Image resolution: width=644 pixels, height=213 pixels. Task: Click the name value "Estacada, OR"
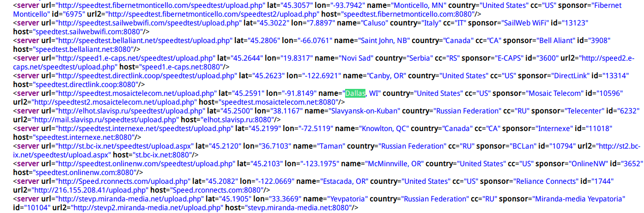coord(342,181)
